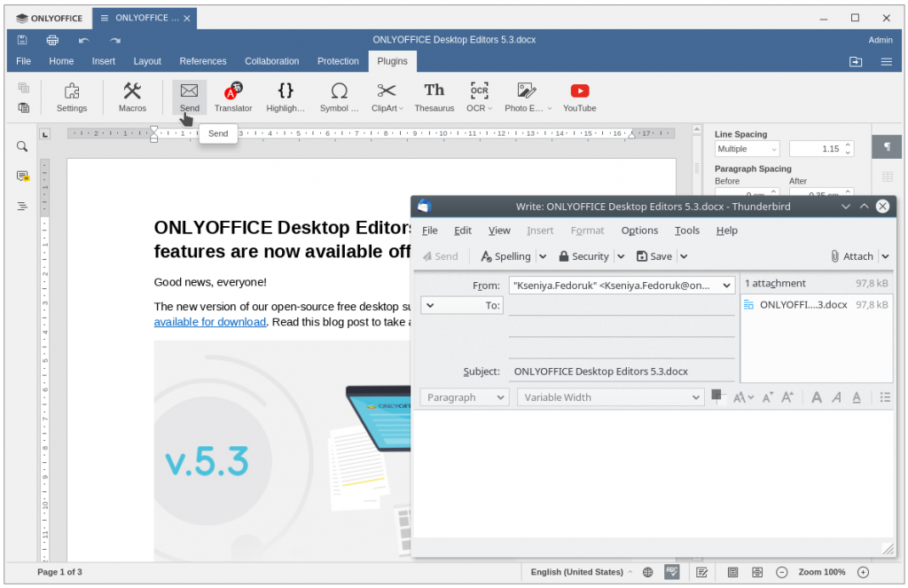Open the Highlight code plugin
908x588 pixels.
(x=286, y=97)
